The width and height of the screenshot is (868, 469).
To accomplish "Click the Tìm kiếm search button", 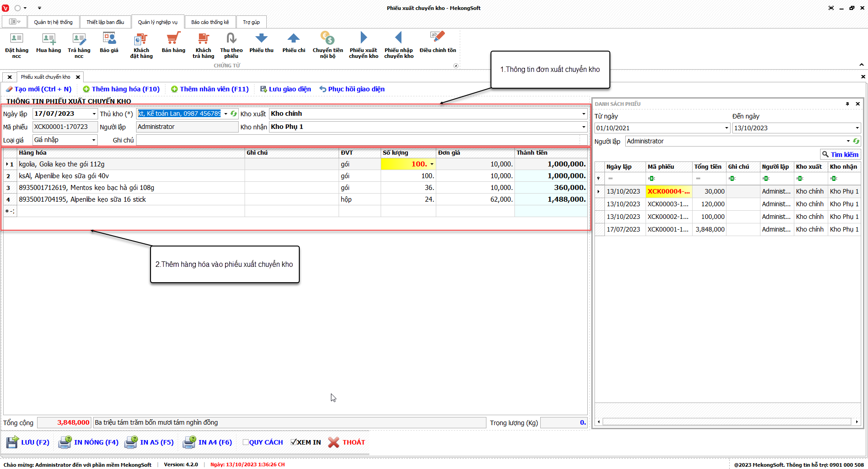I will point(840,155).
